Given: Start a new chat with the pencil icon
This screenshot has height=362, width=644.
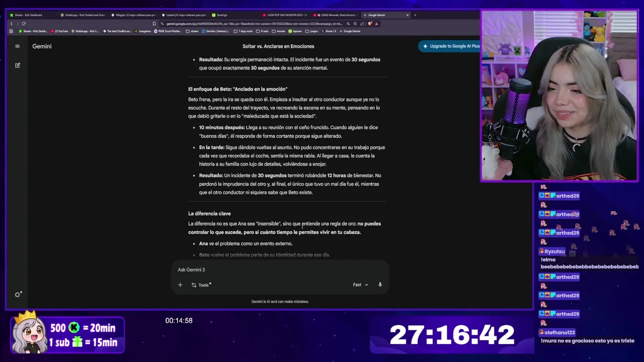Looking at the screenshot, I should click(17, 65).
